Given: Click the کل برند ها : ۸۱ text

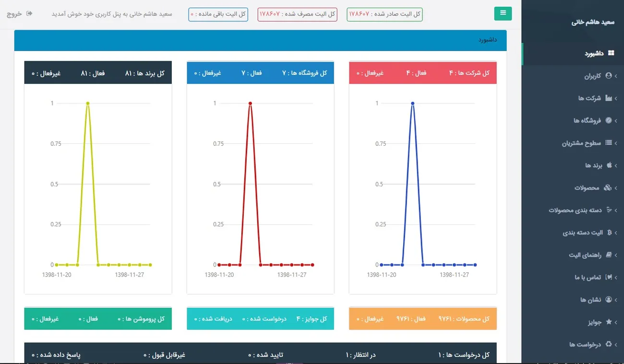Looking at the screenshot, I should [x=145, y=73].
